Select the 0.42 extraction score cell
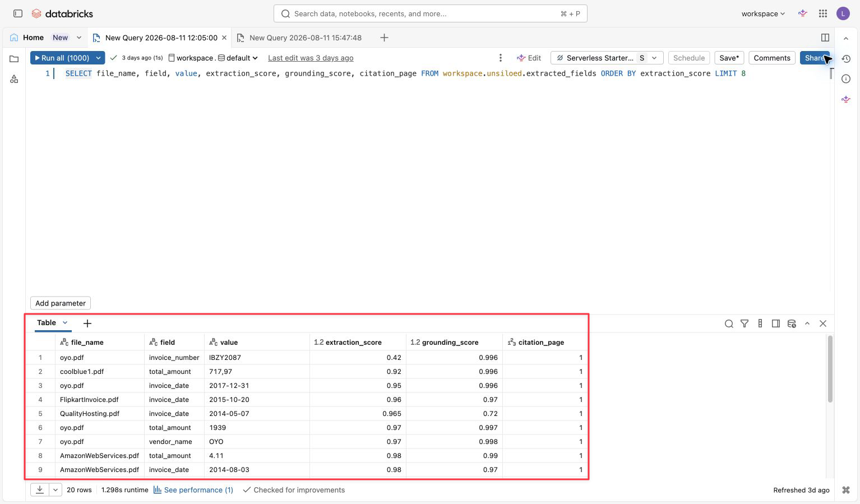This screenshot has height=504, width=860. [358, 357]
